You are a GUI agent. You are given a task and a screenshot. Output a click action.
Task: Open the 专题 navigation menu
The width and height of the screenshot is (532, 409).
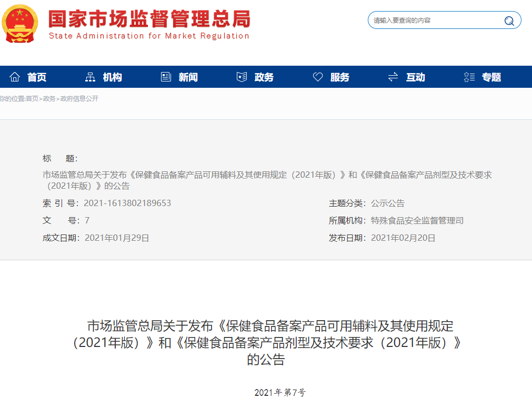pos(491,77)
